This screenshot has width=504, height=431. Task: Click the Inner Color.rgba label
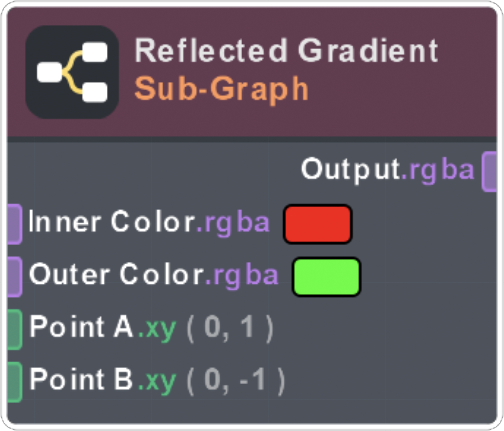tap(149, 223)
